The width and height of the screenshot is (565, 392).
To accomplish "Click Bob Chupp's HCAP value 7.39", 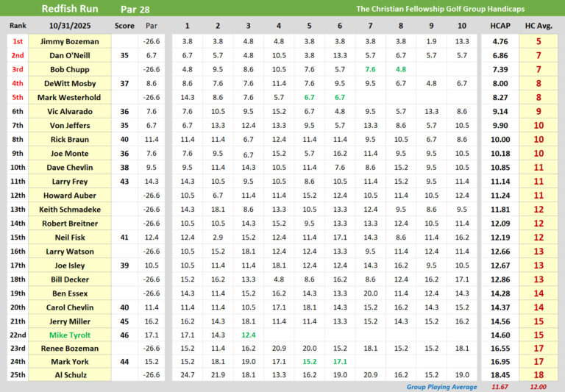I will click(500, 69).
